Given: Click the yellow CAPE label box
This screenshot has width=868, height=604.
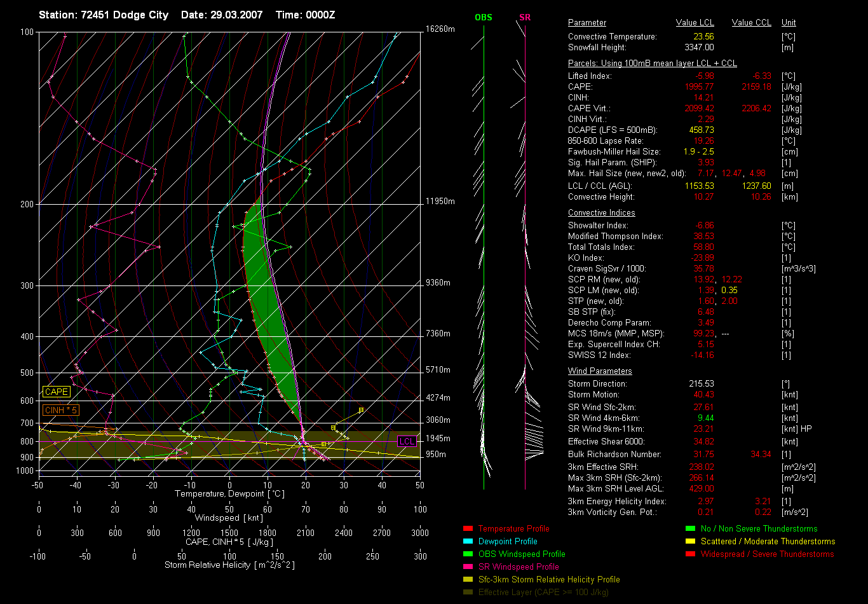Looking at the screenshot, I should point(57,392).
